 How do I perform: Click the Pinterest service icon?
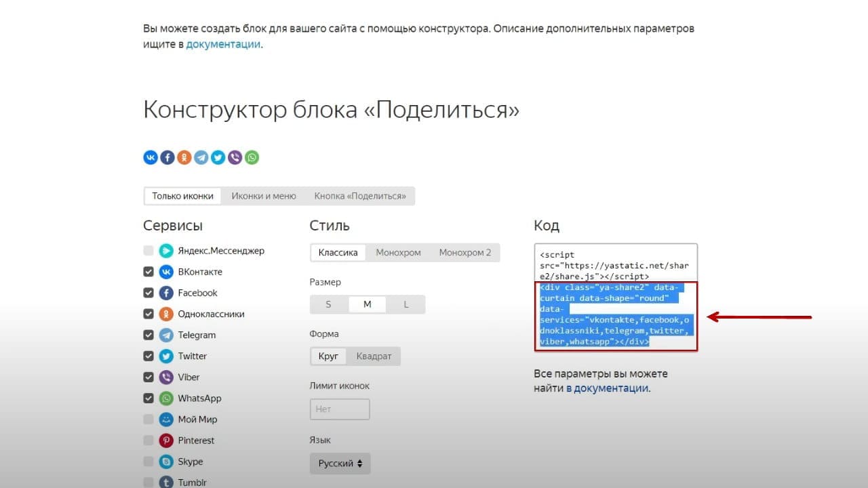click(166, 441)
